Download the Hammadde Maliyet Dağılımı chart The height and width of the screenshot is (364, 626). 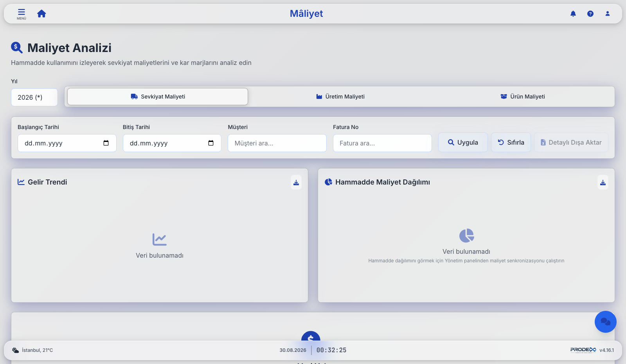point(603,182)
